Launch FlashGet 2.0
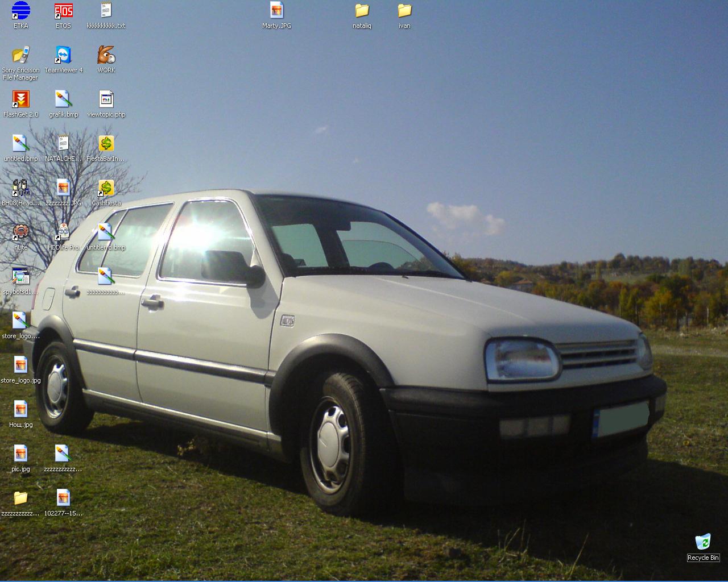The width and height of the screenshot is (728, 582). click(x=20, y=99)
